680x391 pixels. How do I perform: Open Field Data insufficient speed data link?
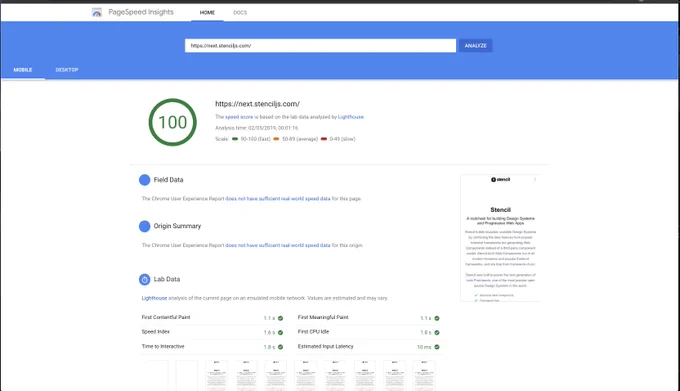pyautogui.click(x=278, y=199)
